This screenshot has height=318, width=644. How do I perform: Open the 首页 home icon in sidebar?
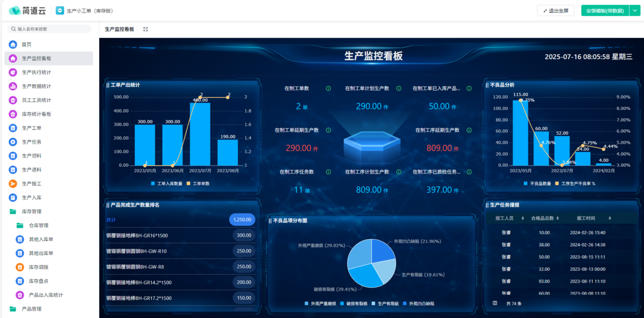coord(13,45)
